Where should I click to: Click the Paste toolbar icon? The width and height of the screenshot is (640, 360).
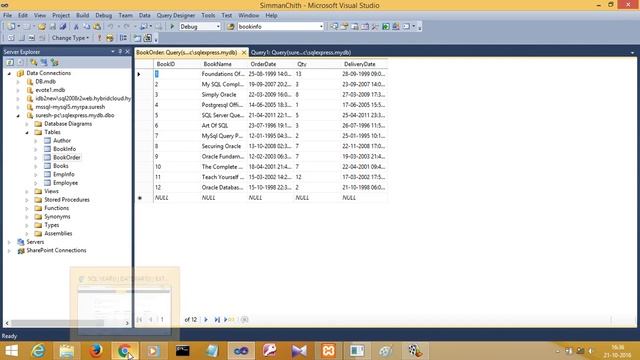click(97, 27)
